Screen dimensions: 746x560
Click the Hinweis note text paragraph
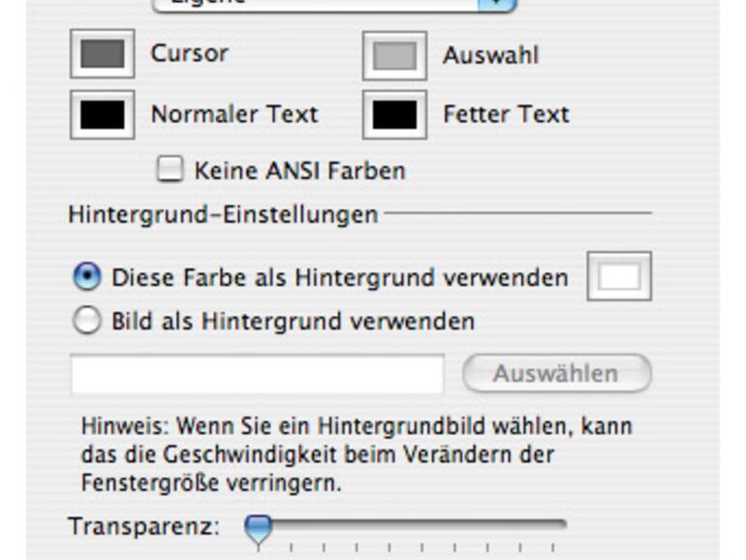357,454
